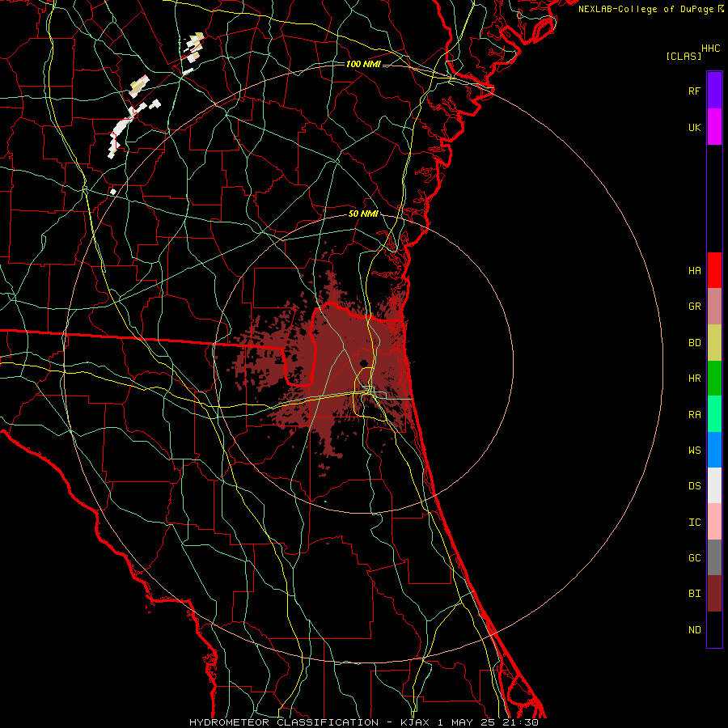Click the BD legend label

[694, 343]
